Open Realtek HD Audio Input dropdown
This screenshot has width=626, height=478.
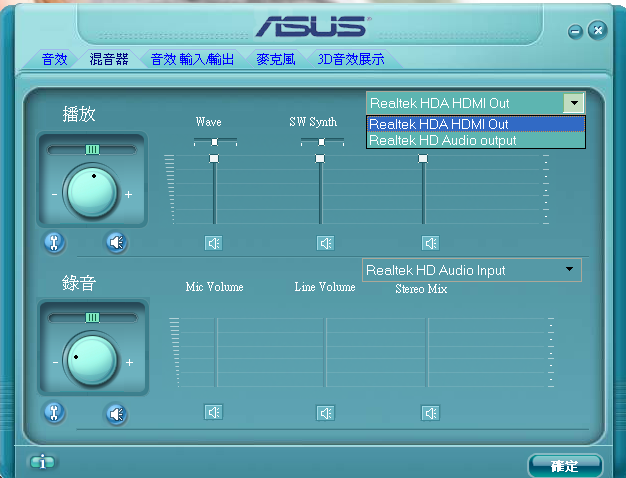point(471,270)
